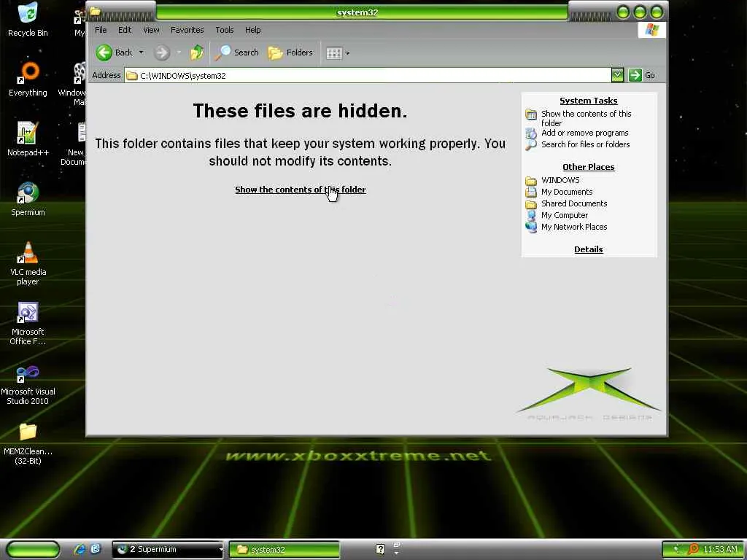Open My Computer in Other Places

[x=565, y=215]
